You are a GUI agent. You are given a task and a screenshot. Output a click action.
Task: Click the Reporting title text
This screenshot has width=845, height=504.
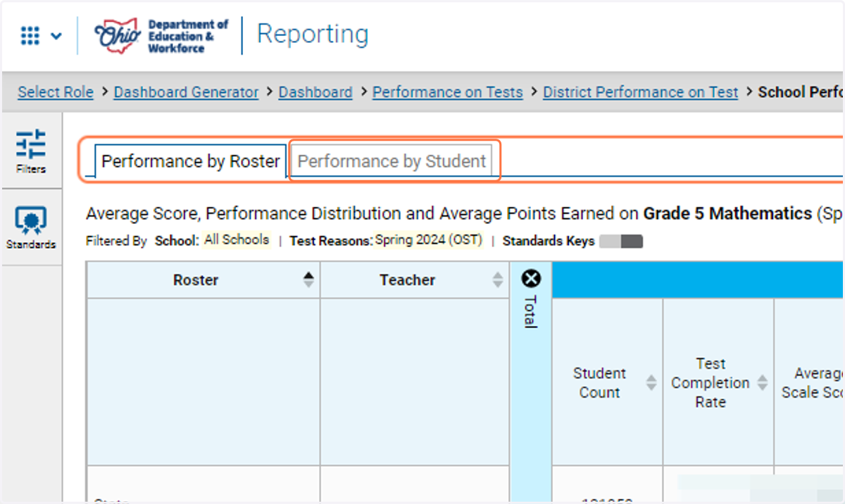pos(313,34)
